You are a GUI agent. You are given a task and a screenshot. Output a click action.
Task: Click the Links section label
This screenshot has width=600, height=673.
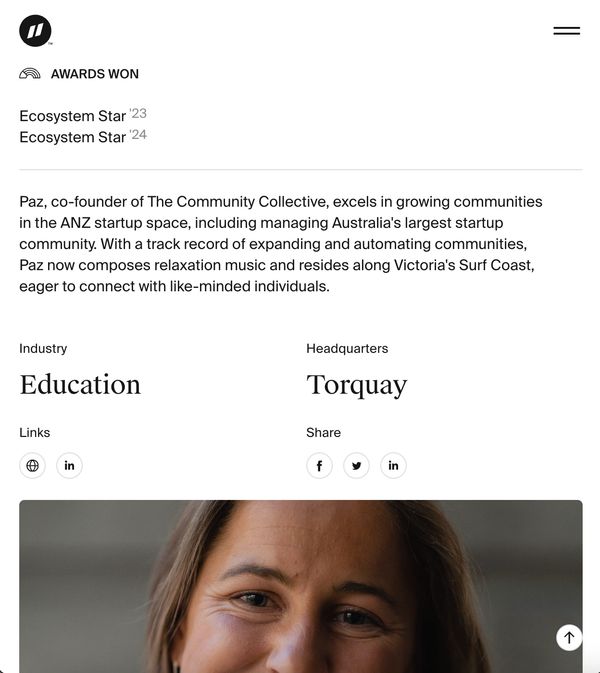35,433
